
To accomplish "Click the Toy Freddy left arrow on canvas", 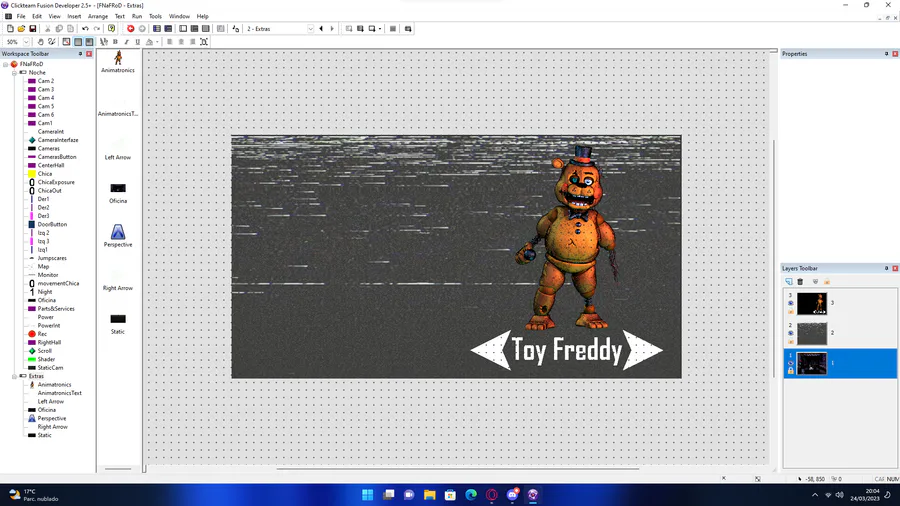I will point(491,349).
